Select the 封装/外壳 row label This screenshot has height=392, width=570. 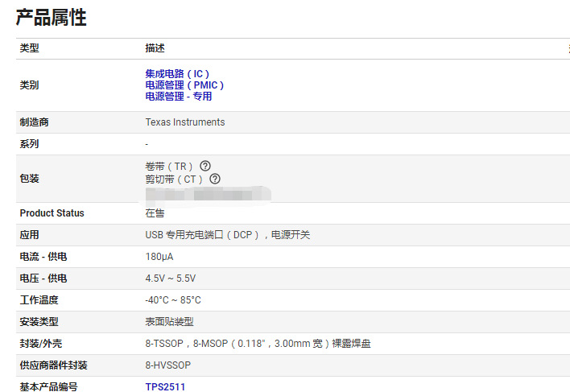click(41, 344)
